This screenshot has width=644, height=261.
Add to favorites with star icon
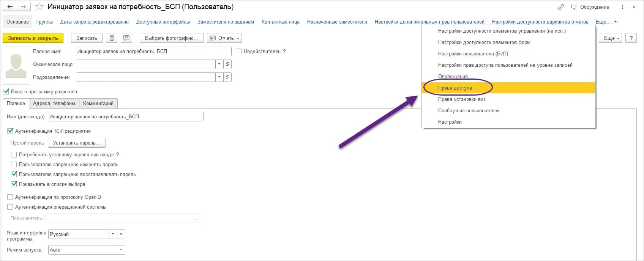[x=39, y=7]
